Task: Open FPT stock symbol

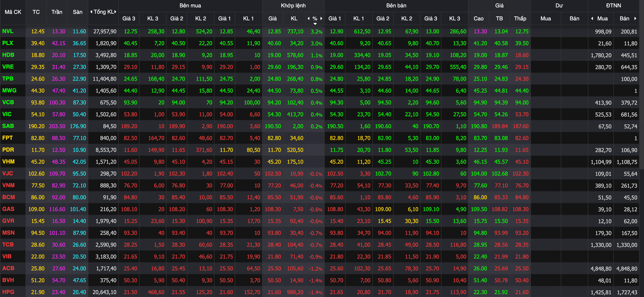Action: tap(7, 138)
